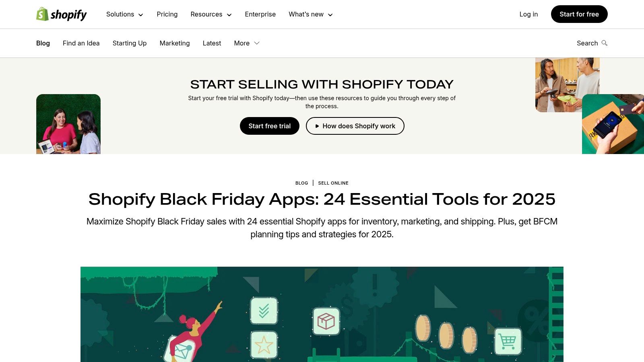
Task: Show the More blog categories
Action: point(246,43)
